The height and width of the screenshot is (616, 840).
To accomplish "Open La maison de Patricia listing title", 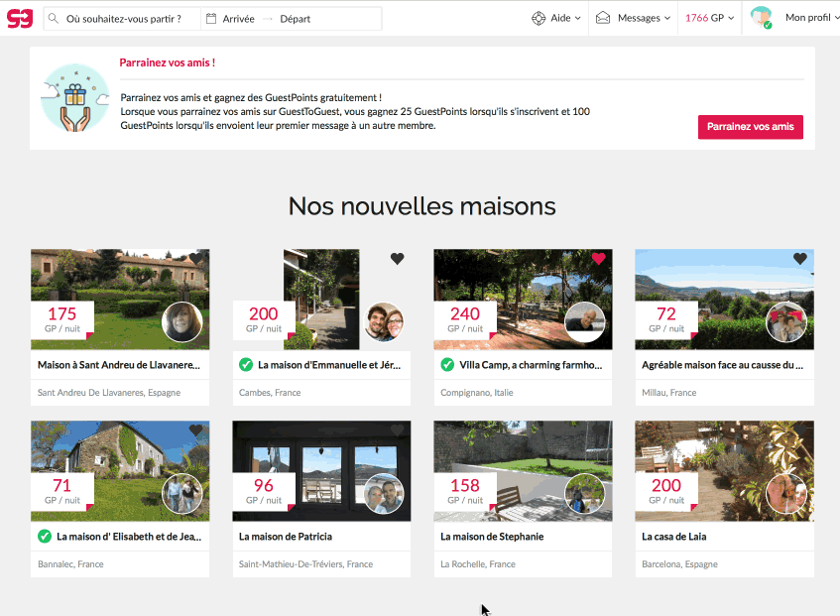I will 286,537.
